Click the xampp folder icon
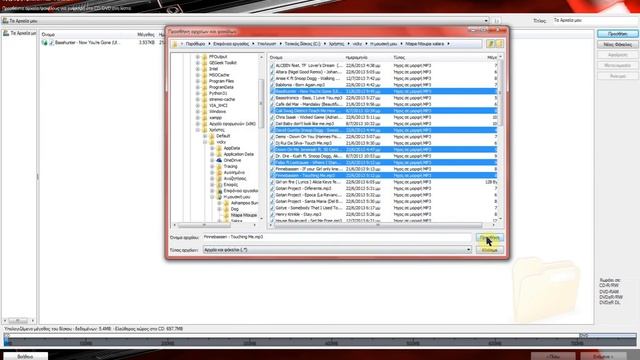 pos(204,118)
